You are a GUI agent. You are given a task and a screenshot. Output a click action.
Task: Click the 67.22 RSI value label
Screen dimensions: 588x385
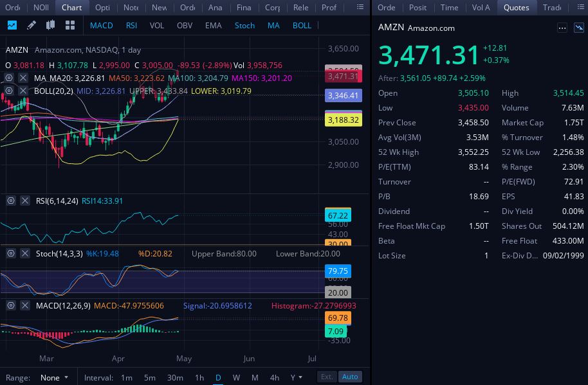click(x=338, y=215)
